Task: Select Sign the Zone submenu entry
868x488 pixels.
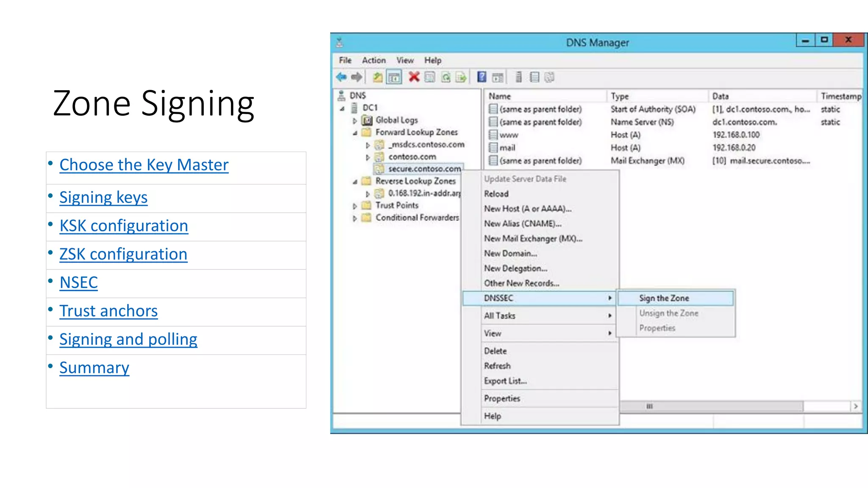Action: pyautogui.click(x=664, y=298)
